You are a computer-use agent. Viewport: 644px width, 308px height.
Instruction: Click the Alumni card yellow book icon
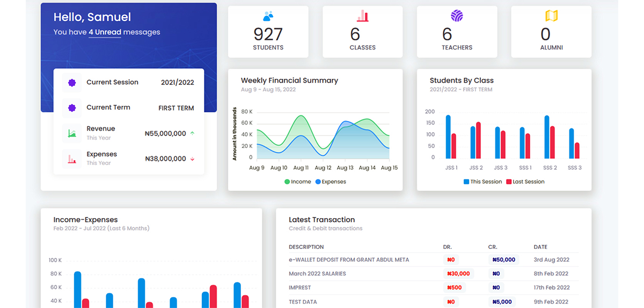pos(552,16)
